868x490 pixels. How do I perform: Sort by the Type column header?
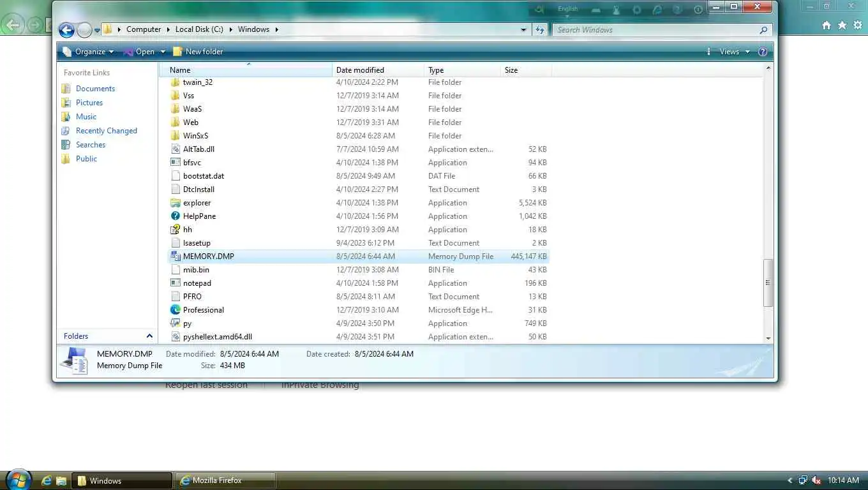click(x=462, y=70)
